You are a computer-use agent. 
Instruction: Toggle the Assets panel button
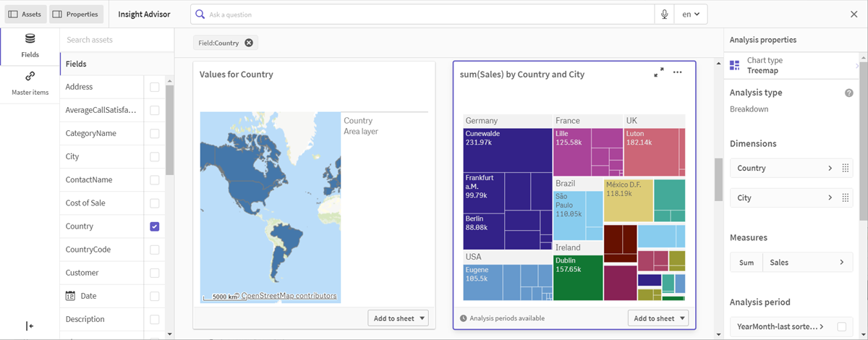coord(25,14)
